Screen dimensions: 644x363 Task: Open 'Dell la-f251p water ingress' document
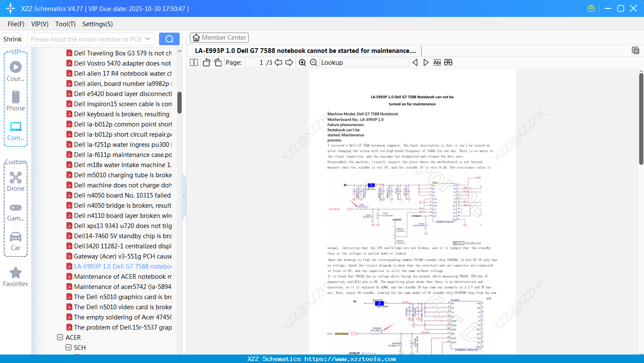[119, 145]
